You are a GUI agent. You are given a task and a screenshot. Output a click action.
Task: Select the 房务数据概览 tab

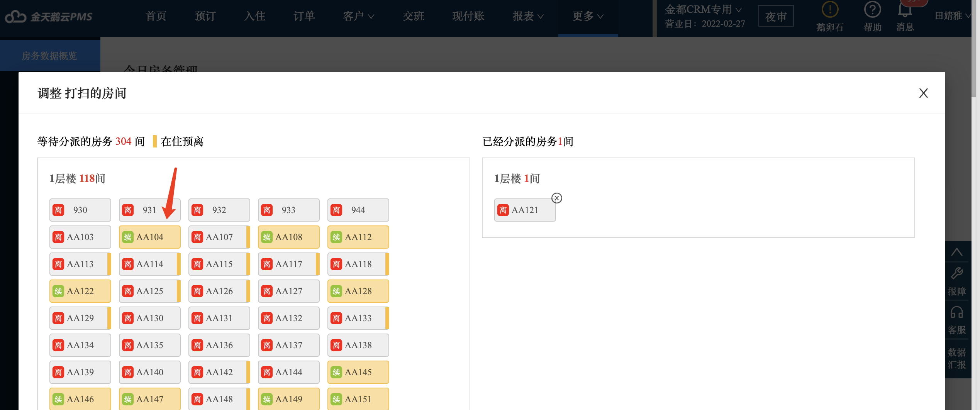[x=50, y=56]
